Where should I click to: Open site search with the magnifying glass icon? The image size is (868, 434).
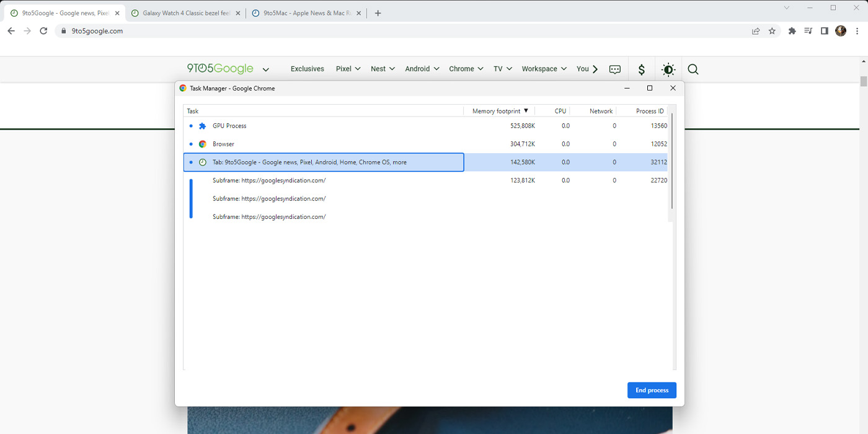pos(693,69)
